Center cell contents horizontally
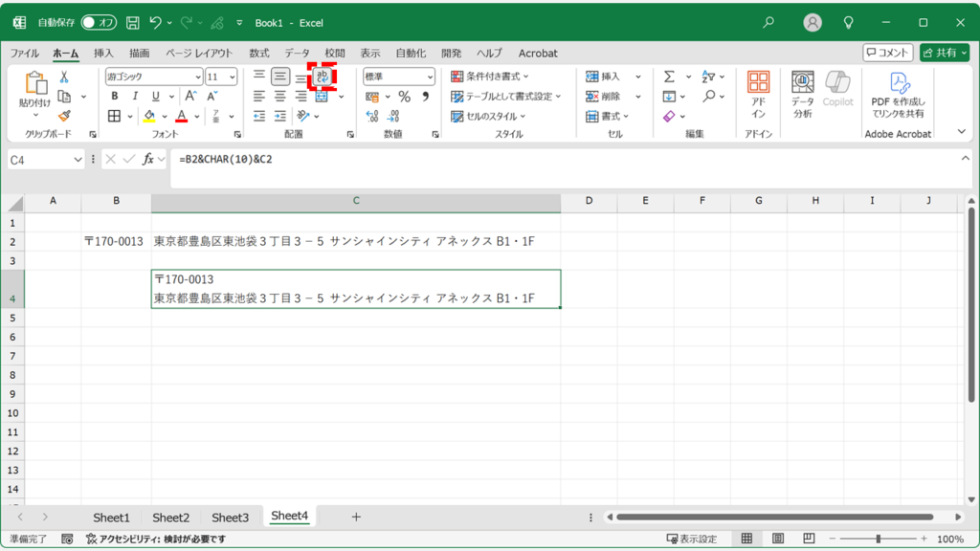The width and height of the screenshot is (980, 551). [x=280, y=97]
